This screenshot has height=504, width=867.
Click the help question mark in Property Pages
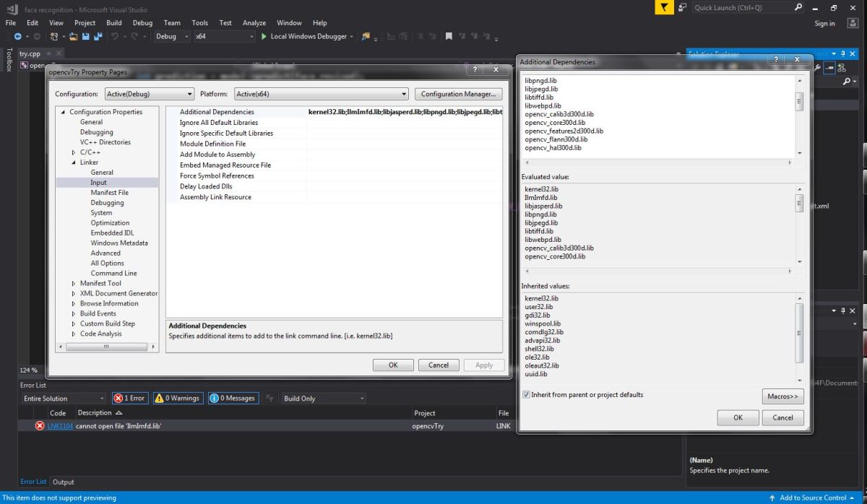pos(475,69)
